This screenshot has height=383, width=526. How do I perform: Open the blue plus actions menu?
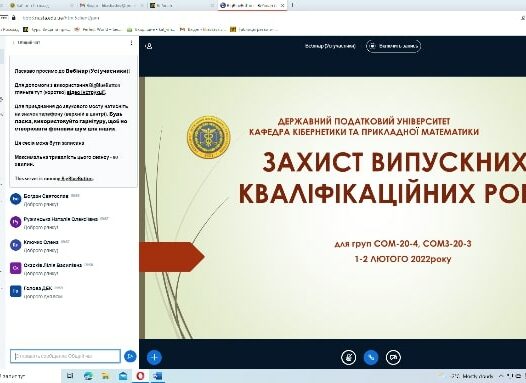click(154, 357)
